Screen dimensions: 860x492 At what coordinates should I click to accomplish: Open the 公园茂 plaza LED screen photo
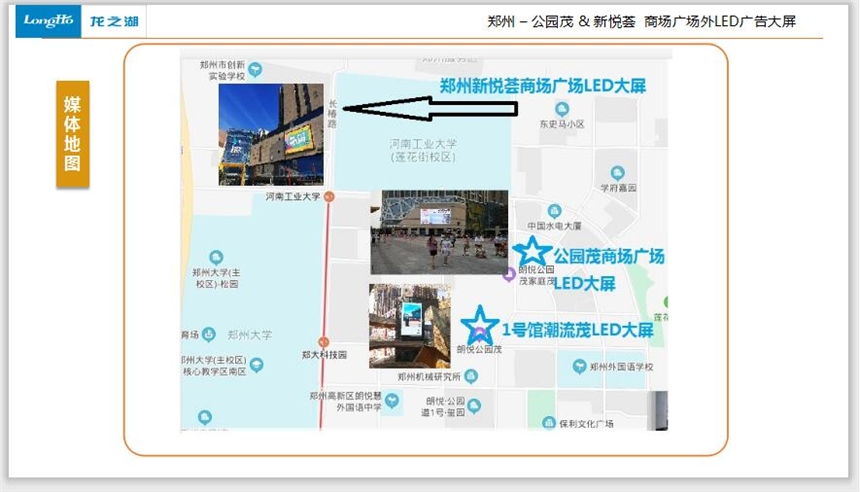point(438,232)
